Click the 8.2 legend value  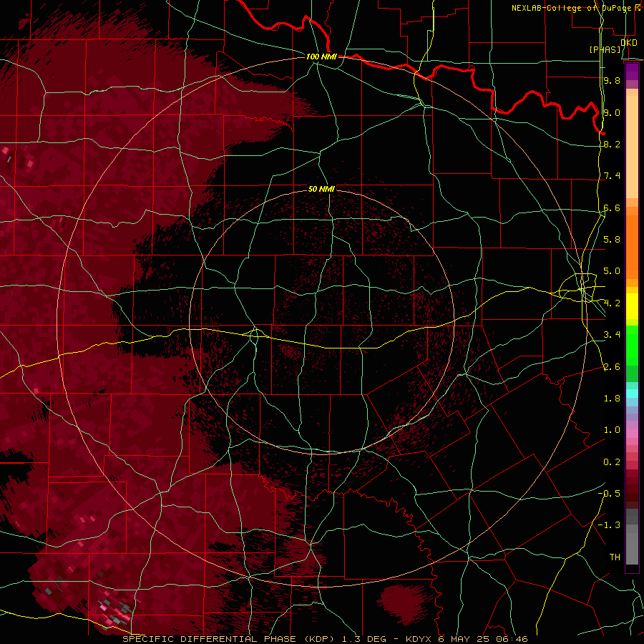[x=612, y=144]
